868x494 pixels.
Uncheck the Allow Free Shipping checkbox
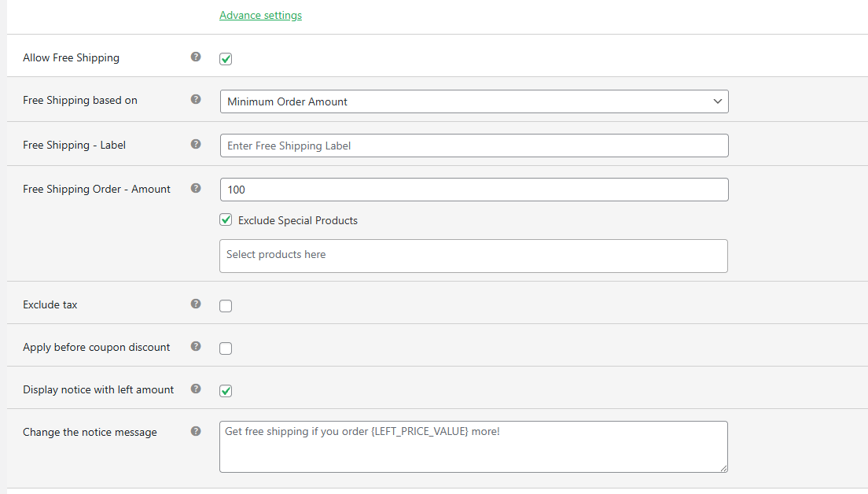click(226, 59)
